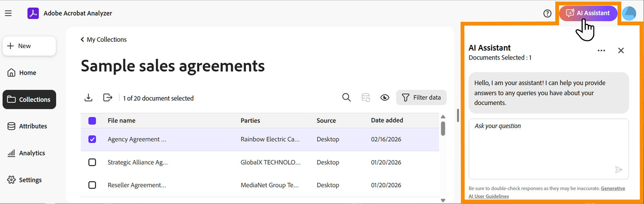Click the 02/16/2026 date cell
This screenshot has width=644, height=204.
(x=386, y=139)
